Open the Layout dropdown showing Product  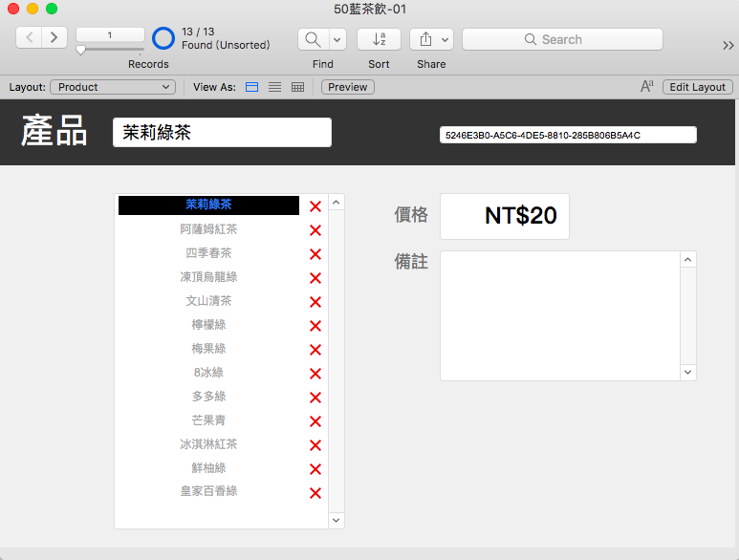tap(113, 87)
